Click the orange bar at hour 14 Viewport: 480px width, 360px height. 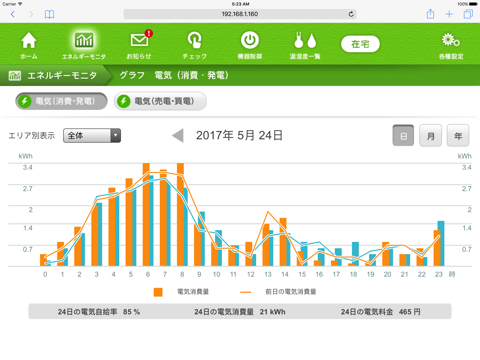283,242
